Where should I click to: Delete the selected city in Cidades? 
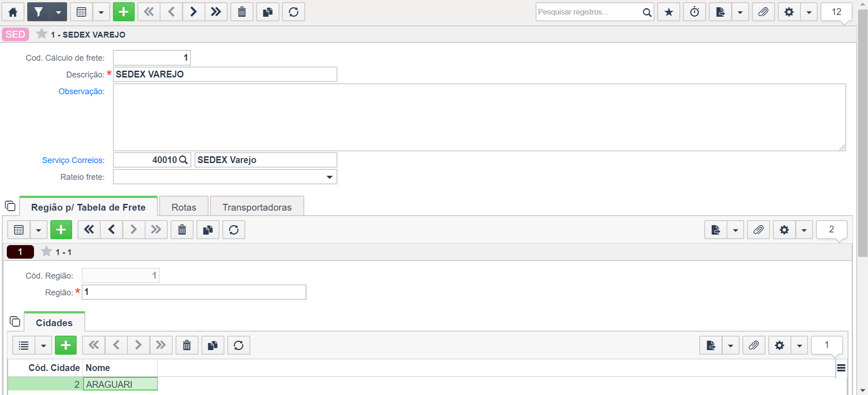(x=187, y=345)
